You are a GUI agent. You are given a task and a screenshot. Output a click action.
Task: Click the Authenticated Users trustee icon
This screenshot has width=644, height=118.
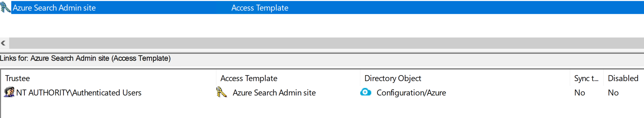(9, 92)
